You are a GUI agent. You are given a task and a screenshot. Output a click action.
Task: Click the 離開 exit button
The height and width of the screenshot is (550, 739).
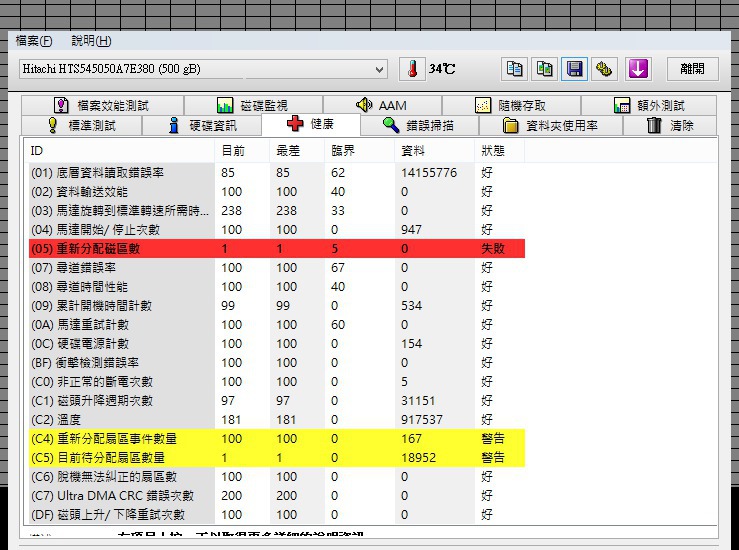tap(692, 69)
